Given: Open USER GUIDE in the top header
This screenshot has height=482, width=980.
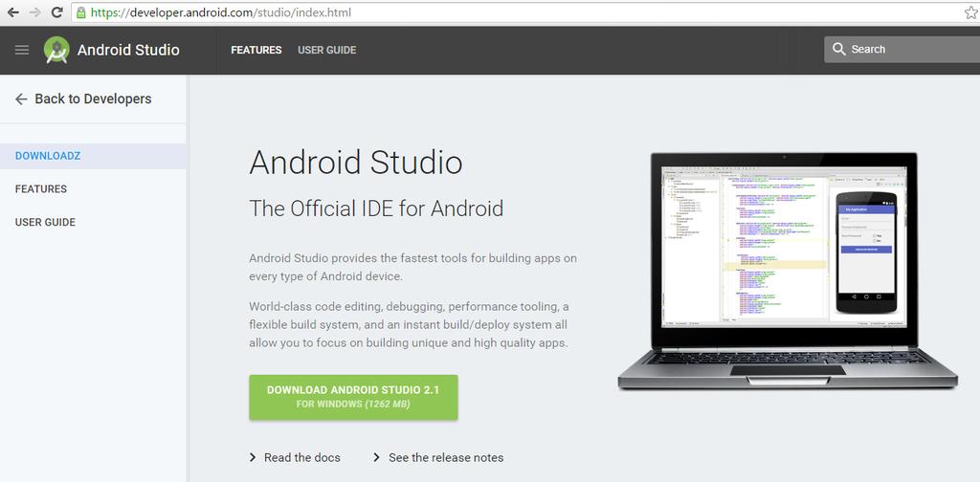Looking at the screenshot, I should coord(327,50).
